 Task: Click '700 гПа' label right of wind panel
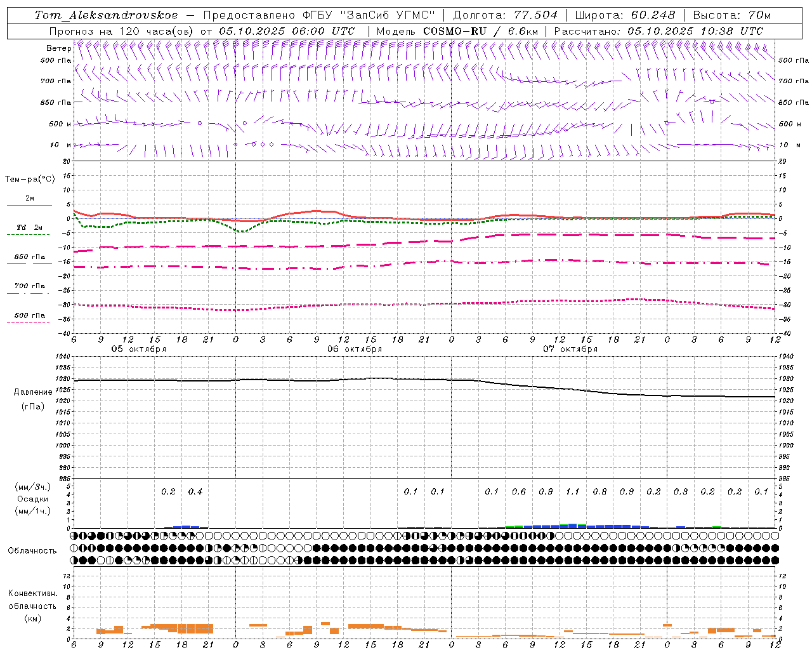coord(794,81)
